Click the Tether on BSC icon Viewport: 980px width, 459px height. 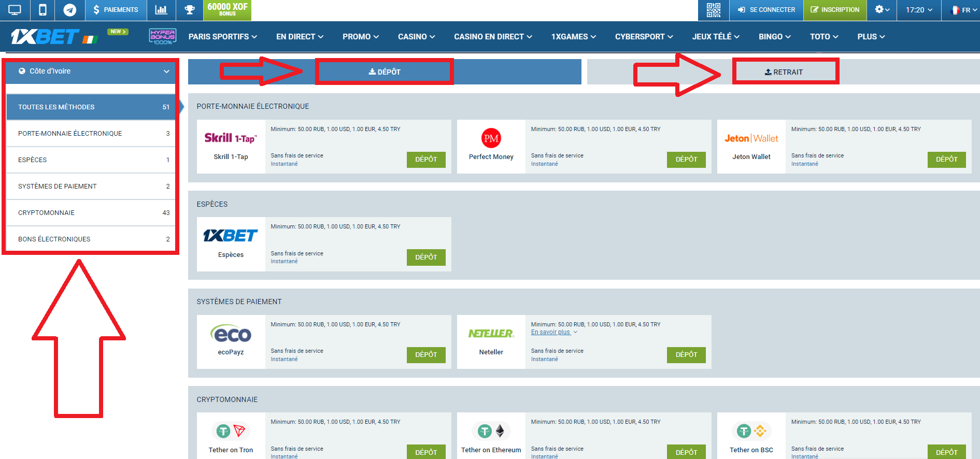(751, 431)
